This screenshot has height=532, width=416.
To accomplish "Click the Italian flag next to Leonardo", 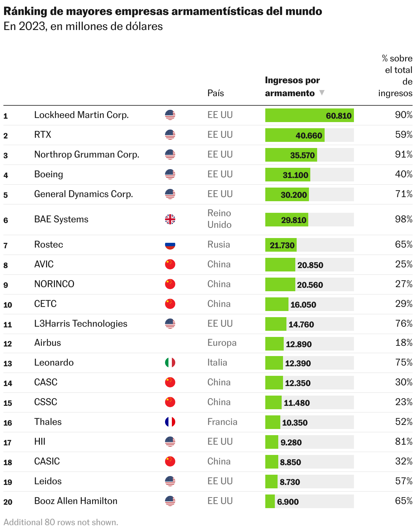I will point(170,363).
